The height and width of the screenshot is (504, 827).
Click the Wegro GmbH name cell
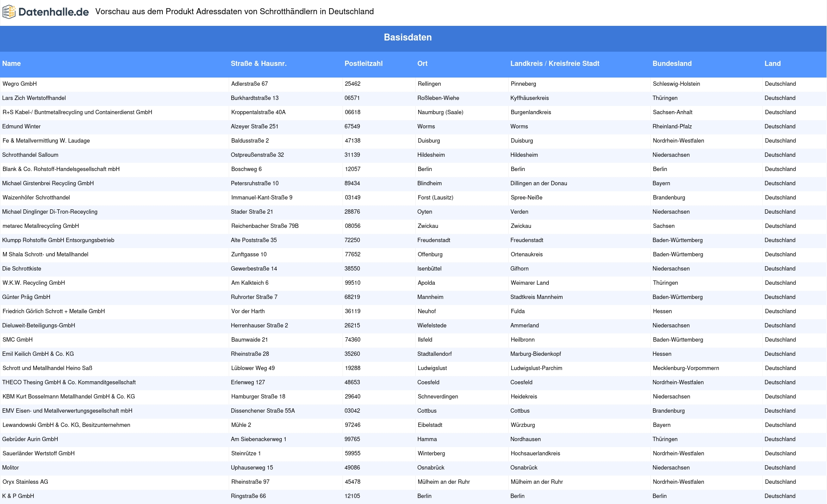point(20,84)
